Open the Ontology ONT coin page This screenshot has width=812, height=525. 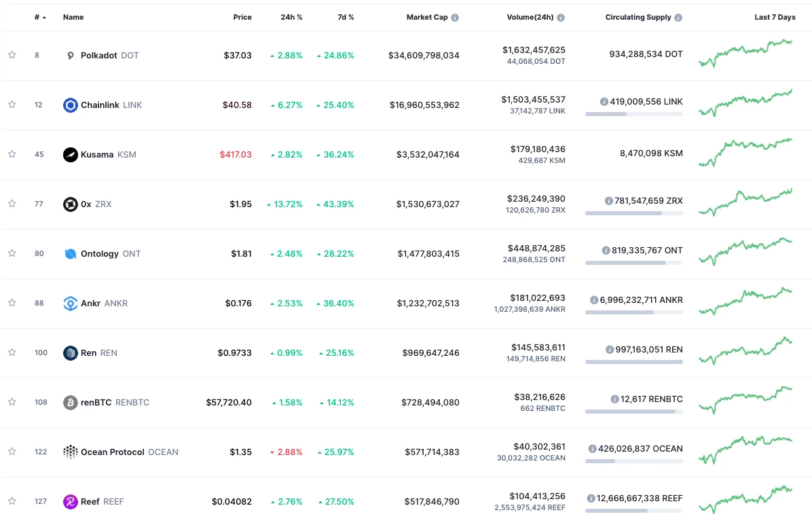pyautogui.click(x=111, y=254)
